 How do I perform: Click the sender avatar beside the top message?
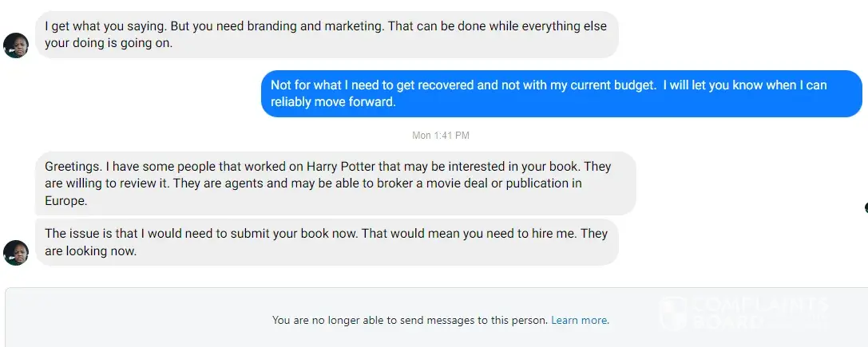pyautogui.click(x=16, y=45)
